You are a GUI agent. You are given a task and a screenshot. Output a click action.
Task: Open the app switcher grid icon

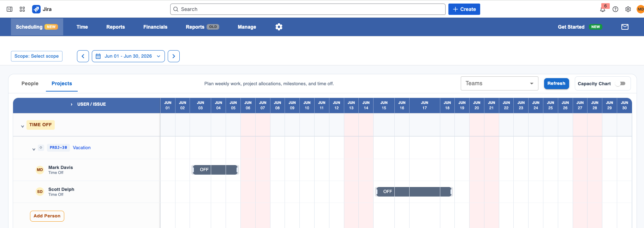click(x=22, y=9)
